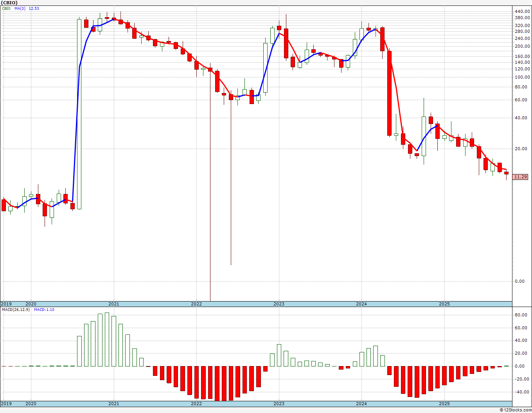Screen dimensions: 532x413
Task: Select 2020 on the MACD panel time axis
Action: [x=31, y=404]
